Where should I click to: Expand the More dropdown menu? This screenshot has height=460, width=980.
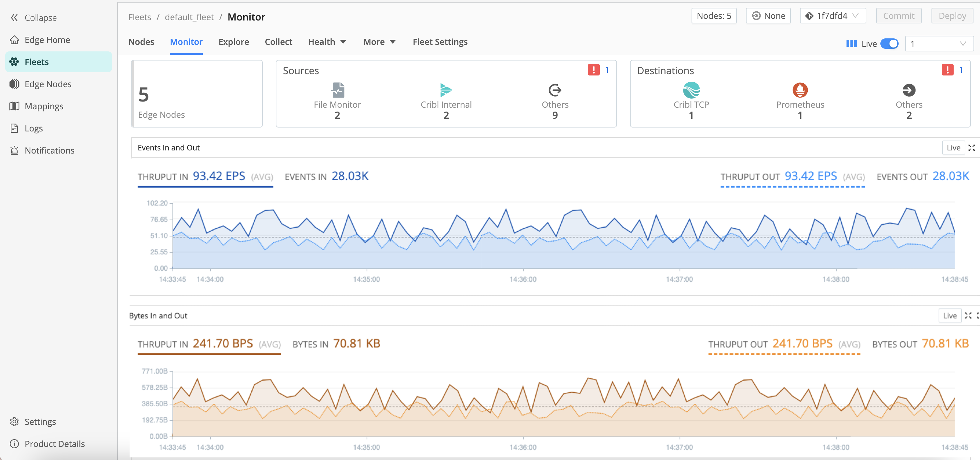coord(379,42)
